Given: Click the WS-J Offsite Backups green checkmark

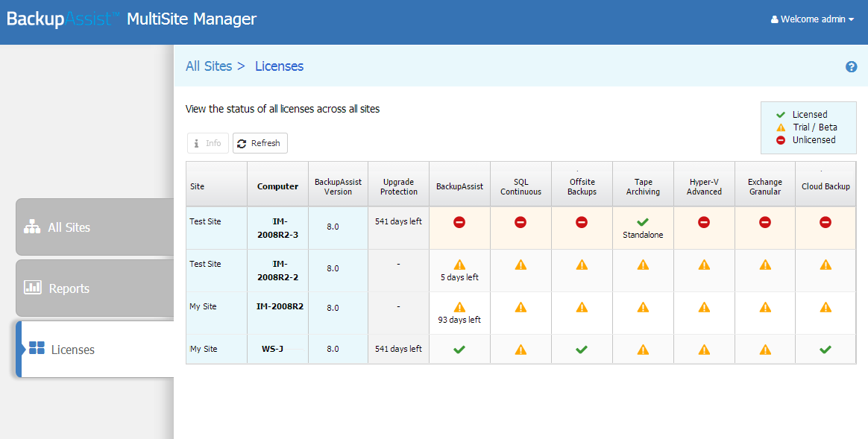Looking at the screenshot, I should click(x=581, y=350).
